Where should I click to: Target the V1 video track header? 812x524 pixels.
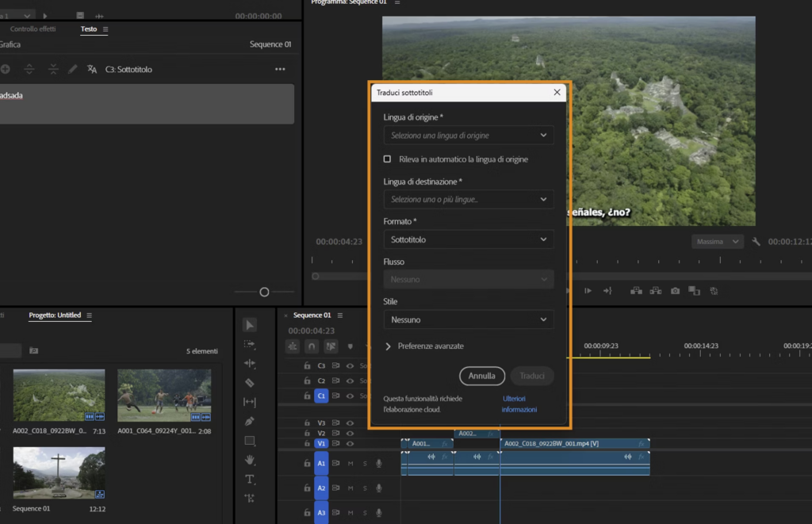click(321, 444)
